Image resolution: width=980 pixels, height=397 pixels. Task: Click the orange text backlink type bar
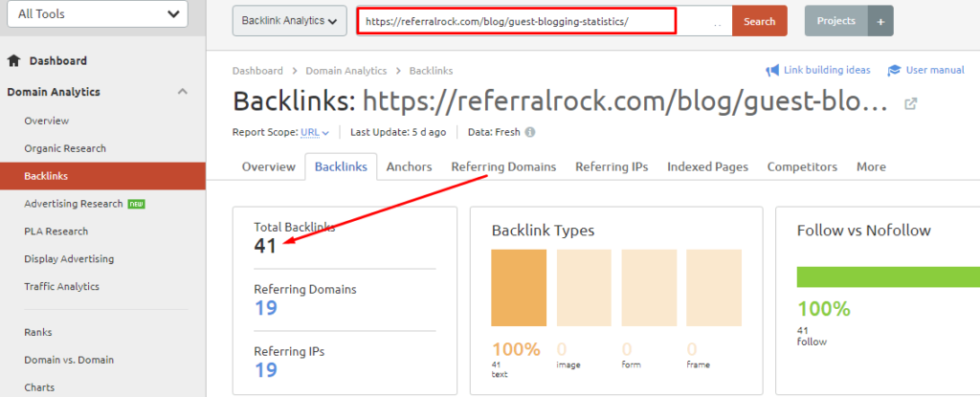pyautogui.click(x=519, y=289)
